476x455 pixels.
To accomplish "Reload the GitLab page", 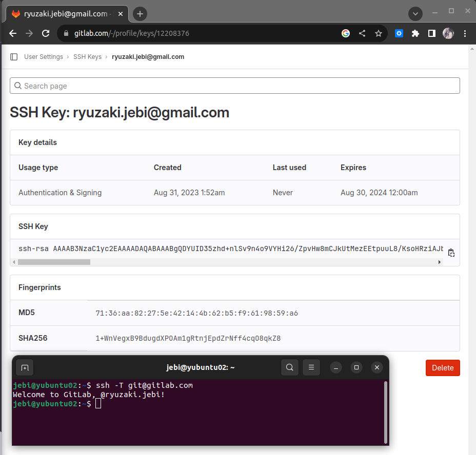I will (46, 33).
